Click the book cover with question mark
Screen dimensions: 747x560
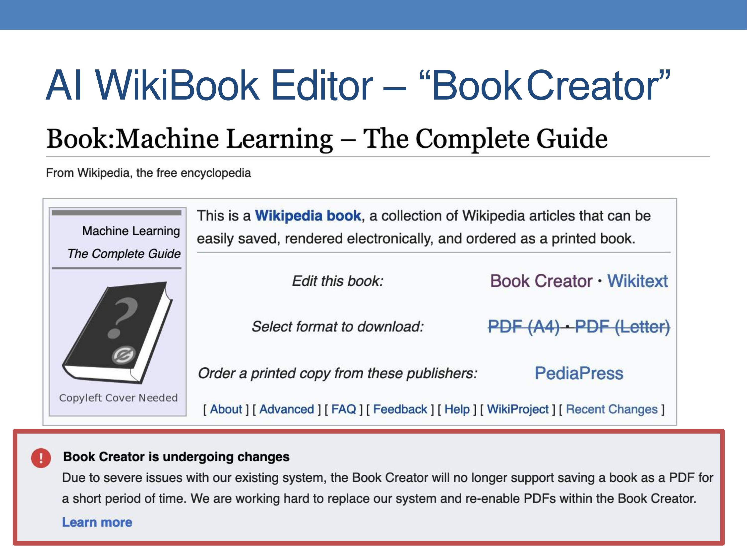pos(118,333)
